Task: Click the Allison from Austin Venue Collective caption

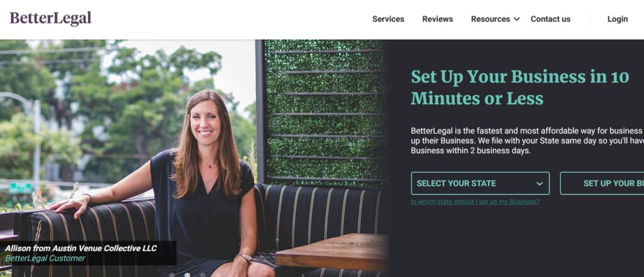Action: click(x=81, y=248)
